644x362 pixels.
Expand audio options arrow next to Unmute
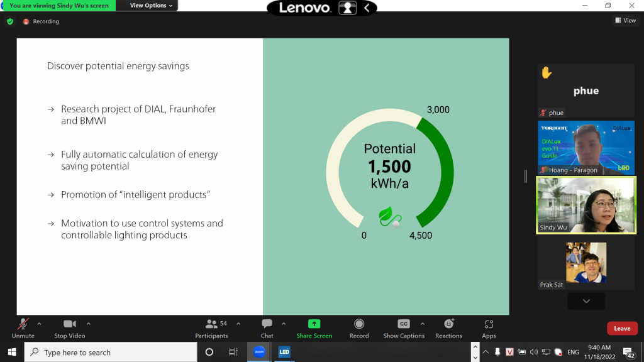pyautogui.click(x=39, y=324)
